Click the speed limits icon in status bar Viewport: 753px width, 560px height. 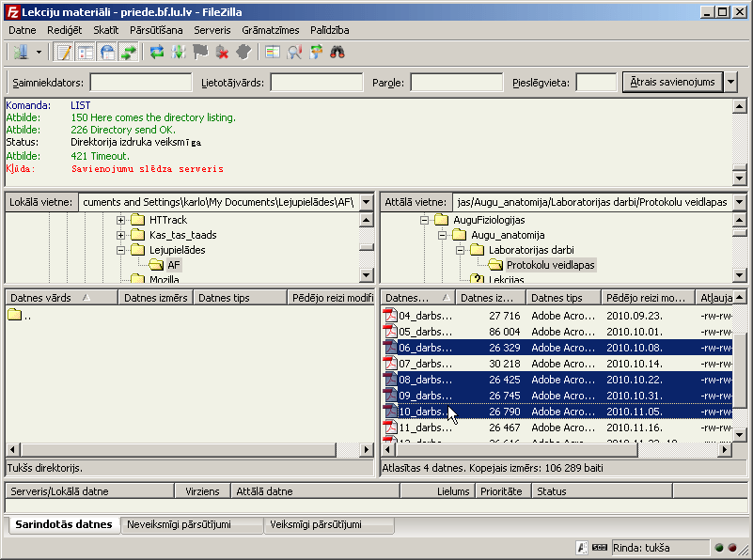tap(600, 547)
